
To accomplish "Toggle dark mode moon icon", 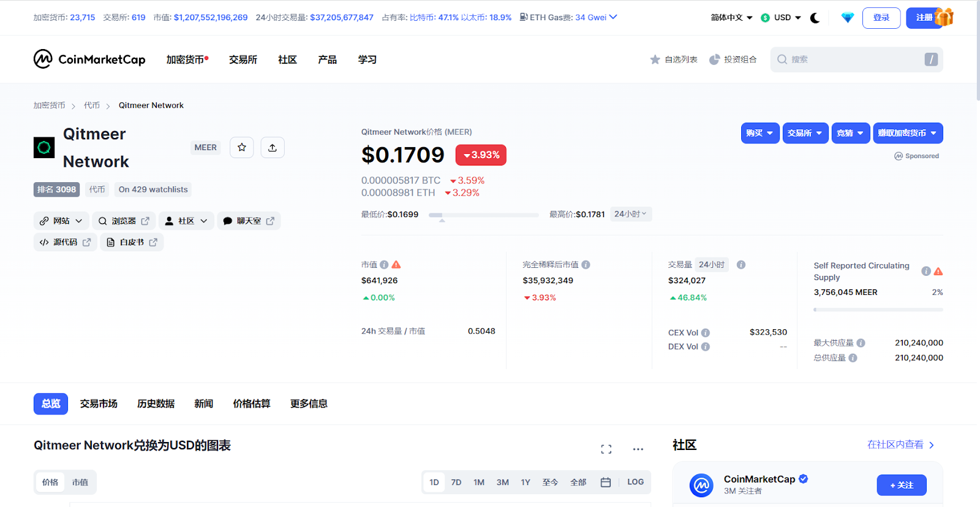I will tap(815, 18).
